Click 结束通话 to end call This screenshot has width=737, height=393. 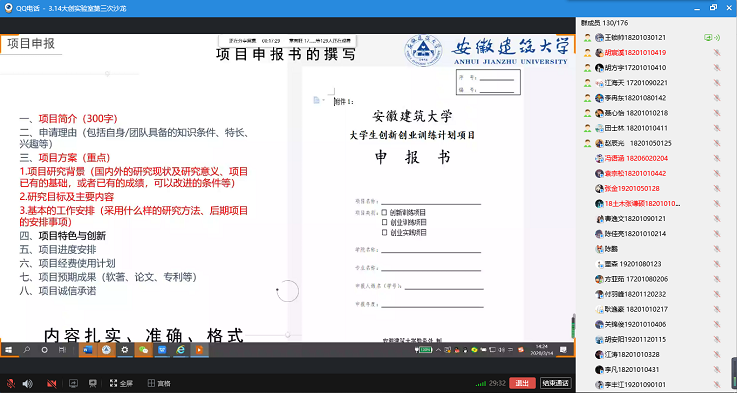pyautogui.click(x=556, y=383)
